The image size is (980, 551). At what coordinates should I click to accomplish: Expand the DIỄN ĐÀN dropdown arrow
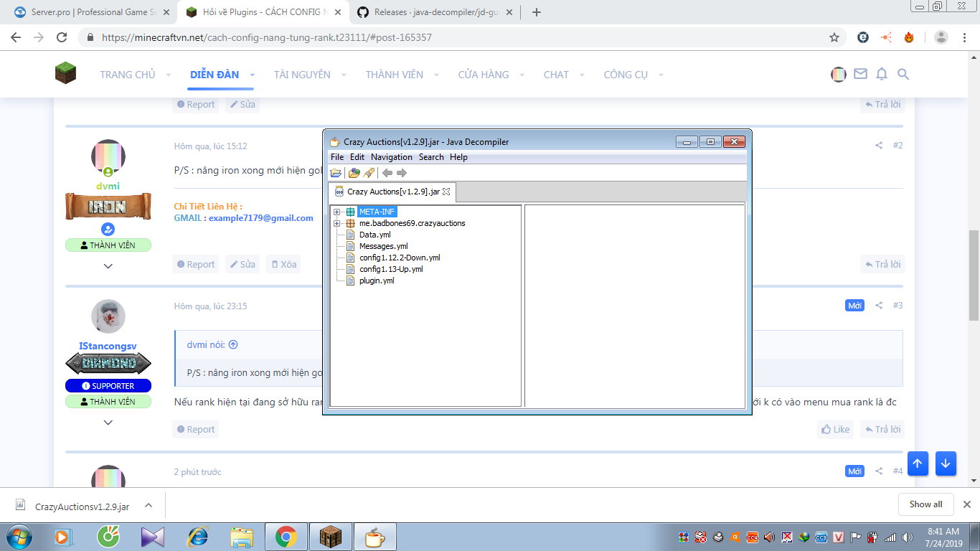coord(253,75)
